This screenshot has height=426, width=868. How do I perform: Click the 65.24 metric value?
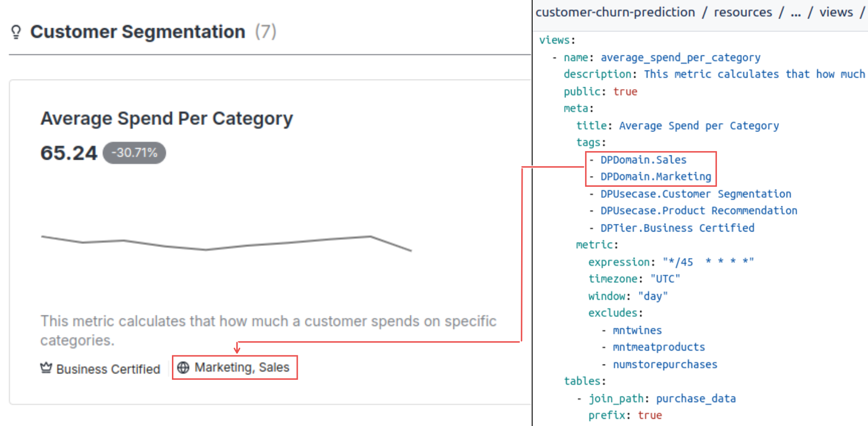pyautogui.click(x=69, y=153)
